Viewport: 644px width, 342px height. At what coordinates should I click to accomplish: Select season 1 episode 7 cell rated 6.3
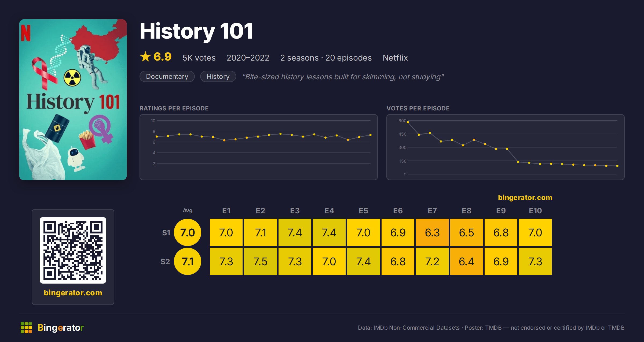point(432,232)
